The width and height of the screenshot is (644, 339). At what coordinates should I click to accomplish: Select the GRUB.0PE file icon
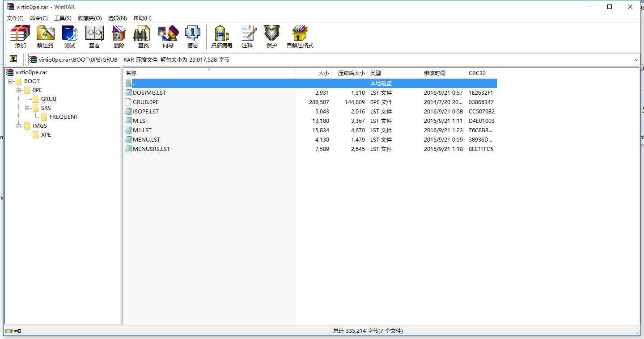(x=129, y=102)
